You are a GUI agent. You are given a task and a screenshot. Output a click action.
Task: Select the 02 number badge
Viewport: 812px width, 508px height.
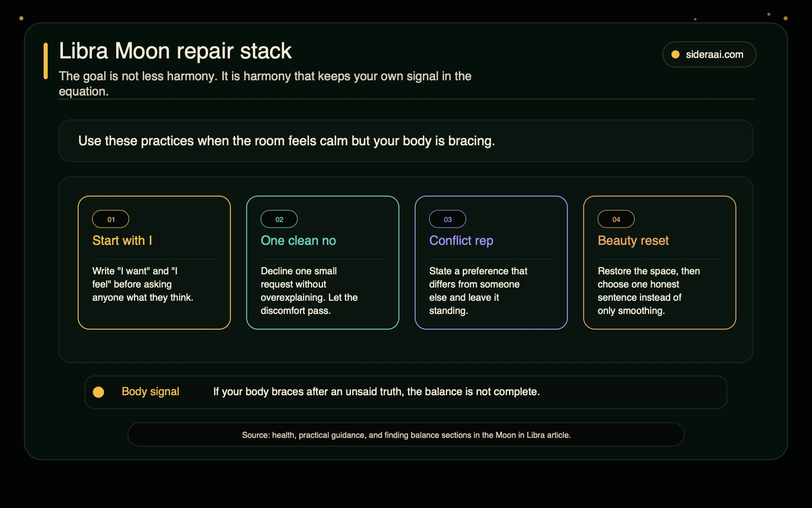279,219
